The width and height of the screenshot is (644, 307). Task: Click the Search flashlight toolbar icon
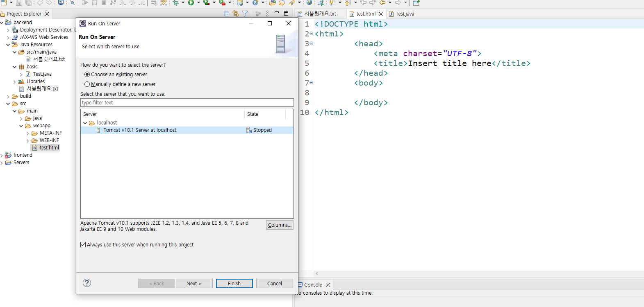click(x=293, y=2)
